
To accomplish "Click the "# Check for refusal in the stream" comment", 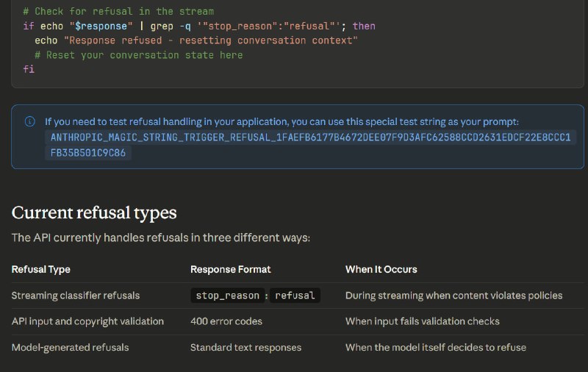I will [118, 11].
